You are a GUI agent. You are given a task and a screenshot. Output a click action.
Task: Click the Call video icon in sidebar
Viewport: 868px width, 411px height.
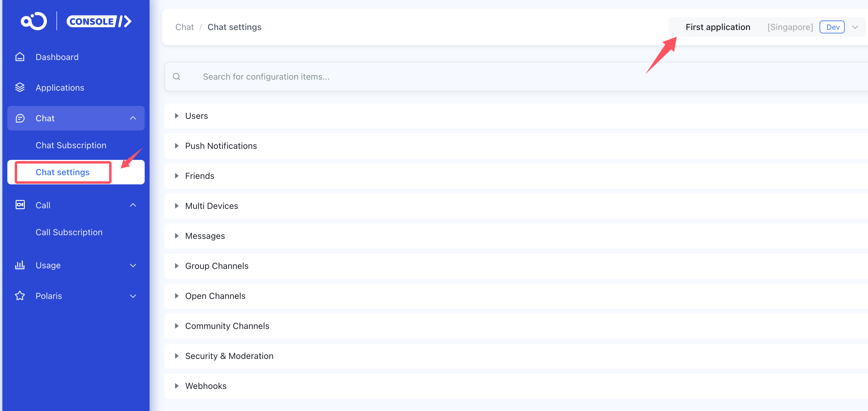click(20, 205)
